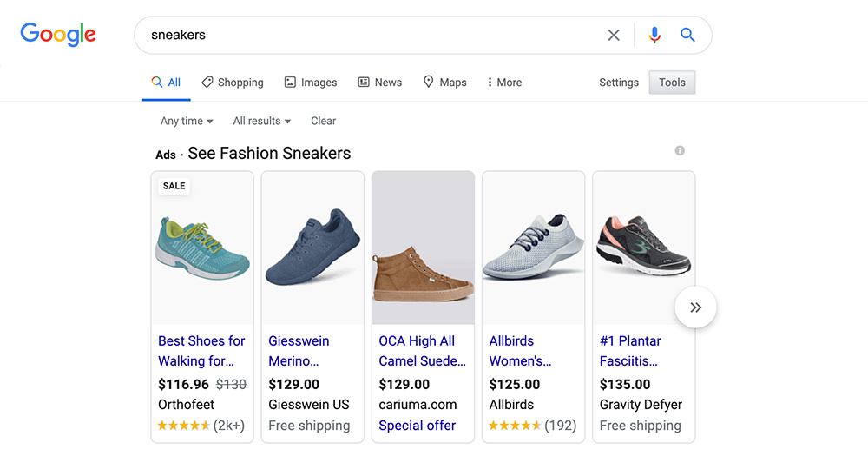The image size is (868, 456).
Task: Open the All results dropdown
Action: (262, 121)
